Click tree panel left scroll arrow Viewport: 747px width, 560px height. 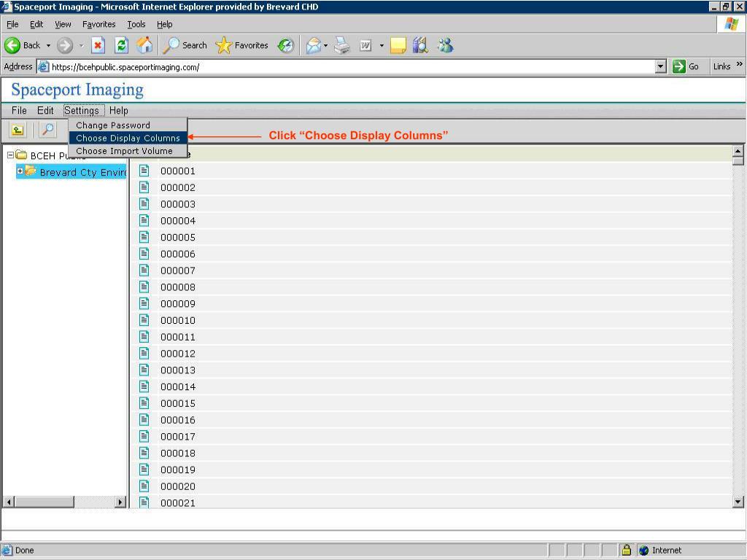9,502
